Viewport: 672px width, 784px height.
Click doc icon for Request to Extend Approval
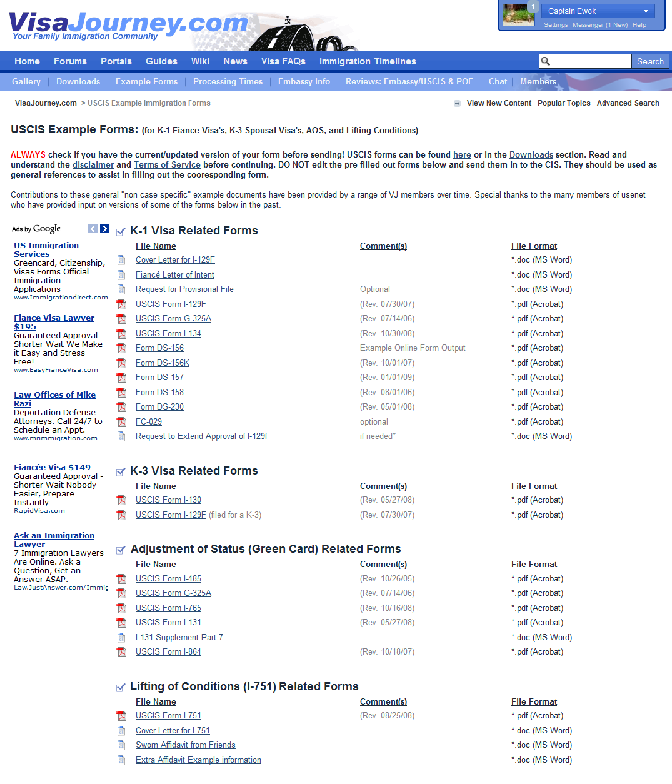click(x=121, y=436)
